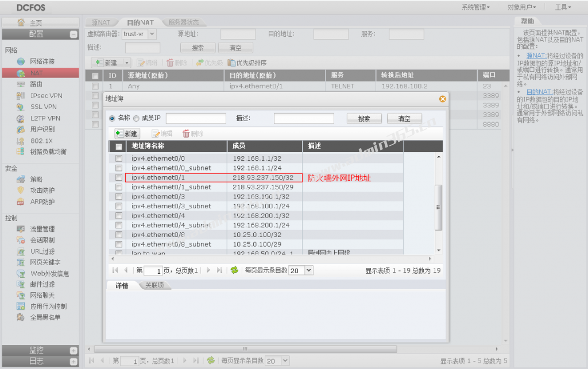588x369 pixels.
Task: Click the address book name search field
Action: [196, 119]
